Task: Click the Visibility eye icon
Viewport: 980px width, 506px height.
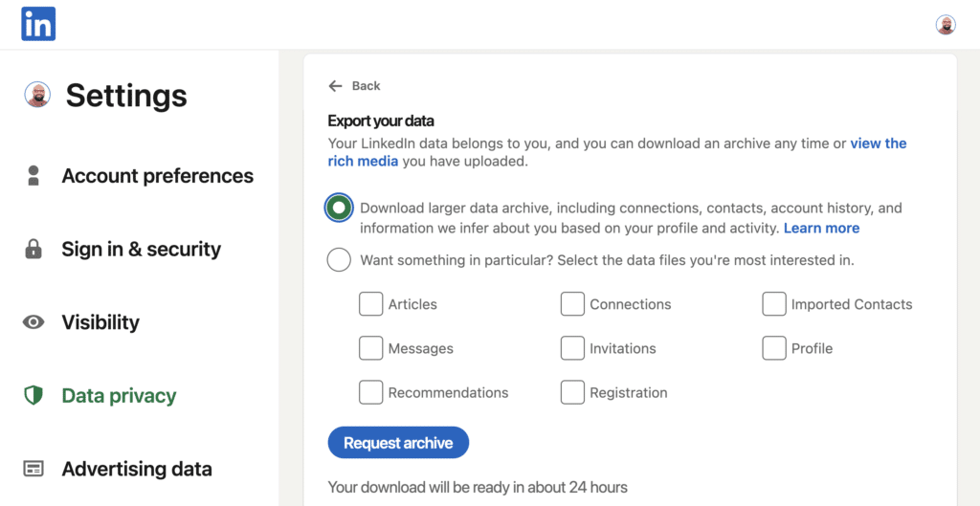Action: click(33, 322)
